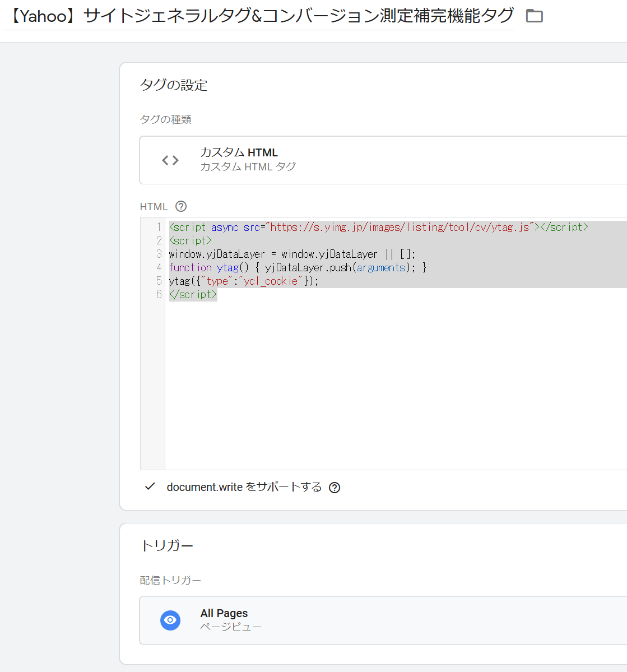Image resolution: width=627 pixels, height=672 pixels.
Task: Toggle the document.write support checkbox
Action: [150, 487]
